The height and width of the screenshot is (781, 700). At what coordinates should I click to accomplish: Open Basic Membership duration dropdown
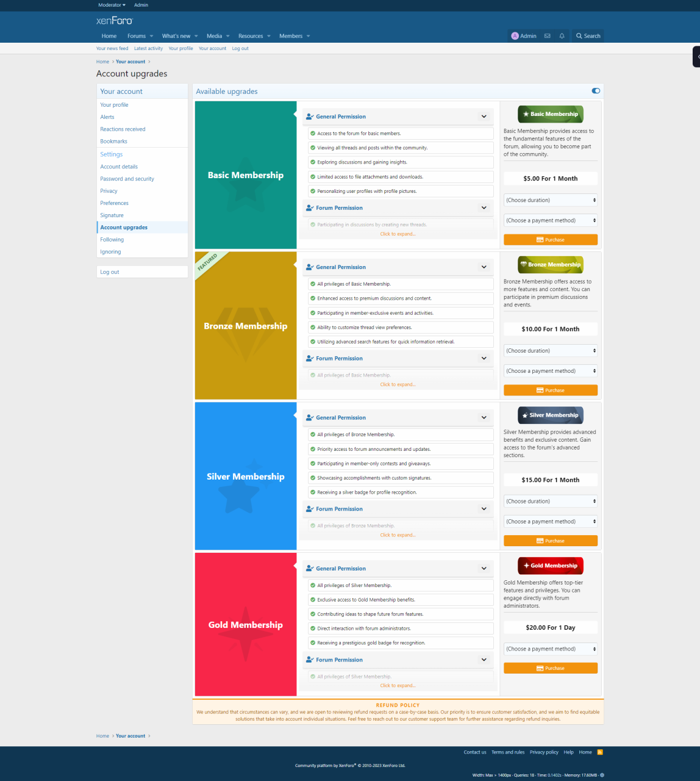click(x=550, y=200)
